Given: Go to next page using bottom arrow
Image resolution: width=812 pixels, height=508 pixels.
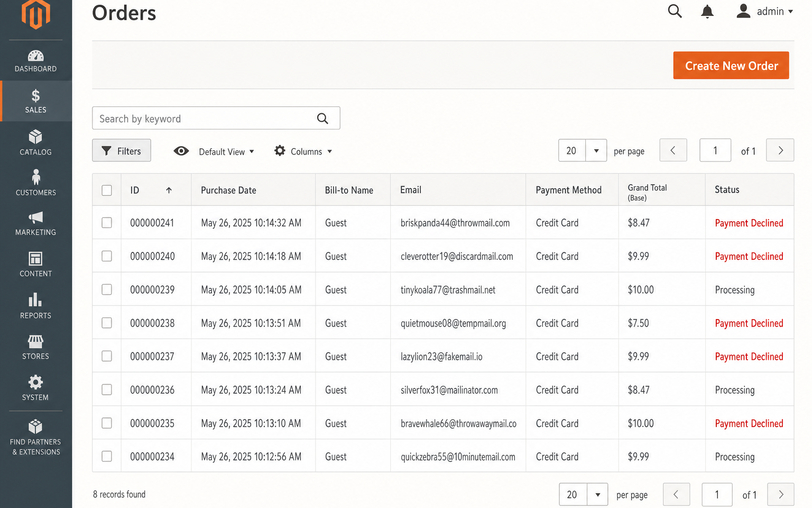Looking at the screenshot, I should (x=781, y=495).
